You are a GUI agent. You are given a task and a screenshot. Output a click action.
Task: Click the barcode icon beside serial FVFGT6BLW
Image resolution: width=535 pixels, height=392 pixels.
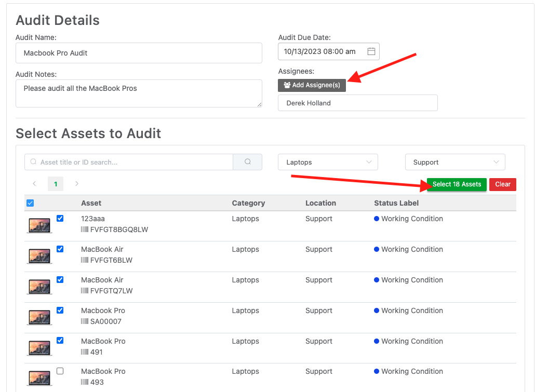[x=84, y=260]
